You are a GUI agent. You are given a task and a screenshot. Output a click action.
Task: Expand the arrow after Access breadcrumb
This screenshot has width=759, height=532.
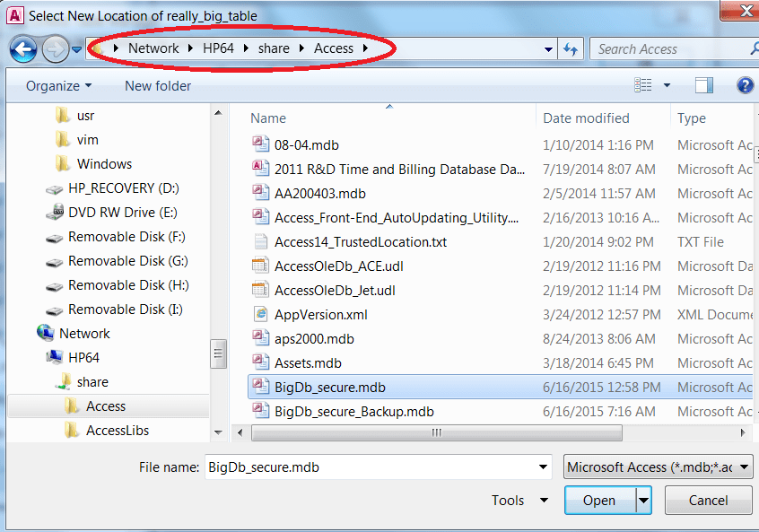pos(365,48)
